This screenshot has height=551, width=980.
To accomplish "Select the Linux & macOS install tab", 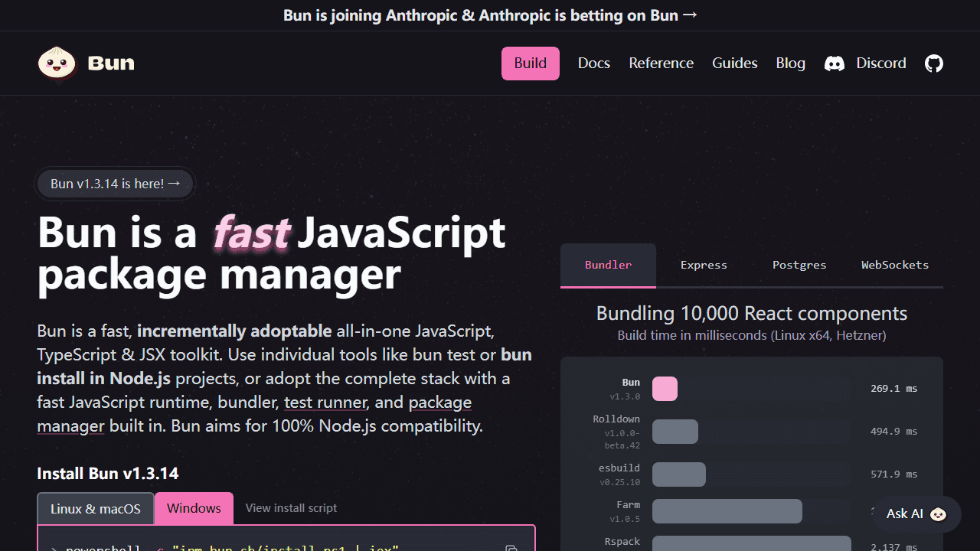I will 96,508.
